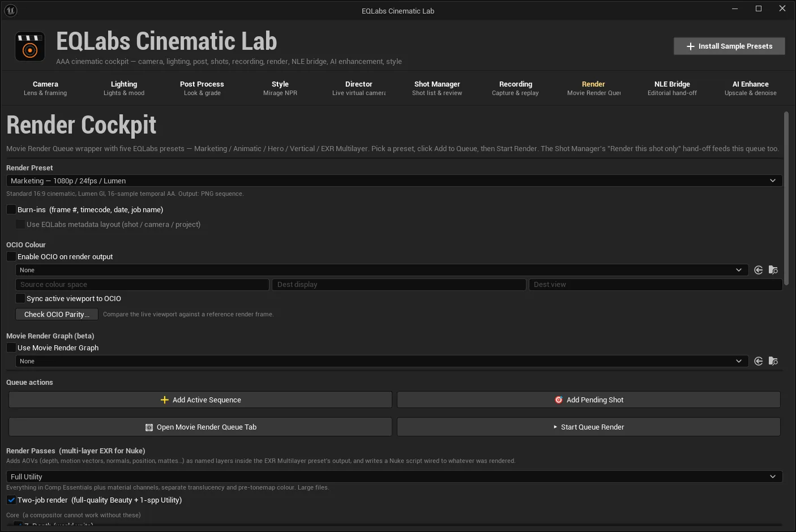This screenshot has width=796, height=532.
Task: Click the OCIO Colour section label
Action: pos(26,244)
